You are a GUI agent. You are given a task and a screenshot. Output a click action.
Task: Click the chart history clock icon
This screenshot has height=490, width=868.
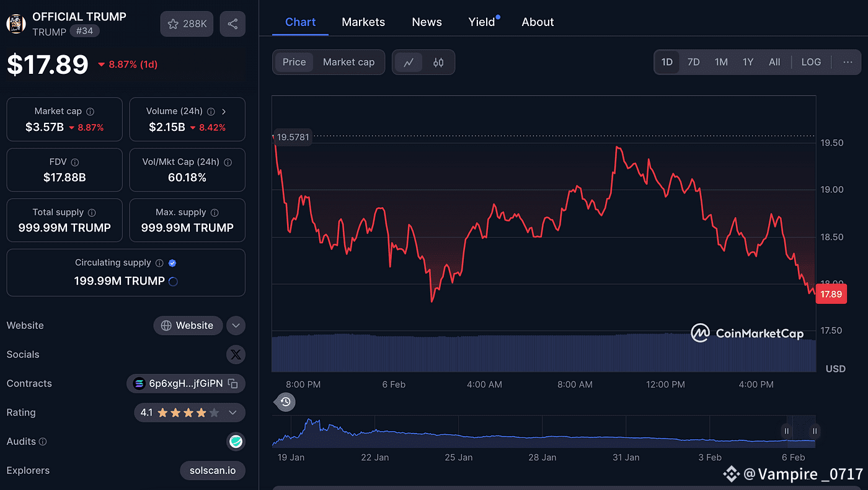285,402
